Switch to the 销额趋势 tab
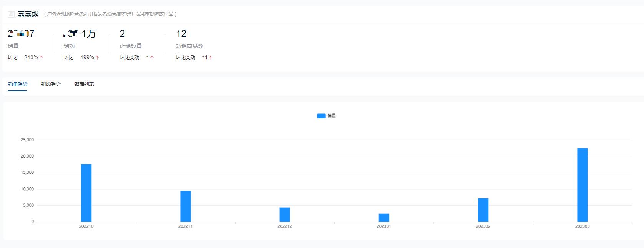644x248 pixels. click(51, 84)
